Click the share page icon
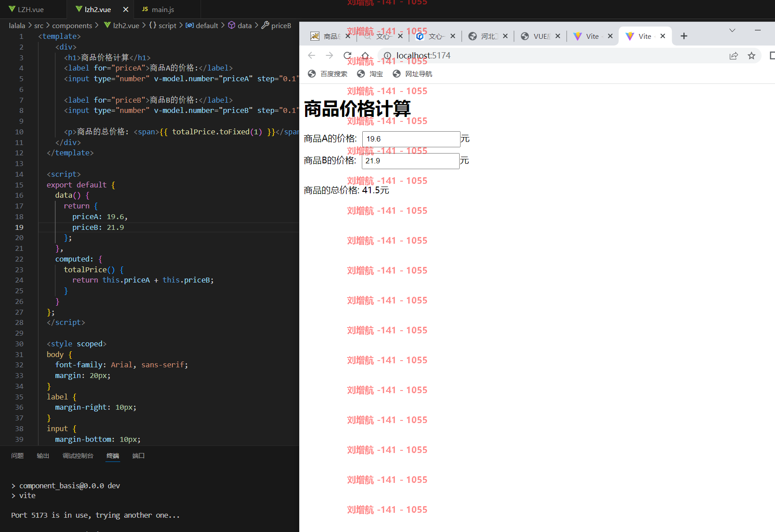 733,56
